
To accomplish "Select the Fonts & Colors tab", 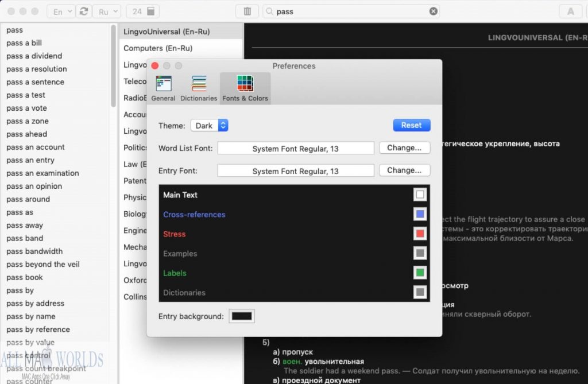I will coord(245,88).
